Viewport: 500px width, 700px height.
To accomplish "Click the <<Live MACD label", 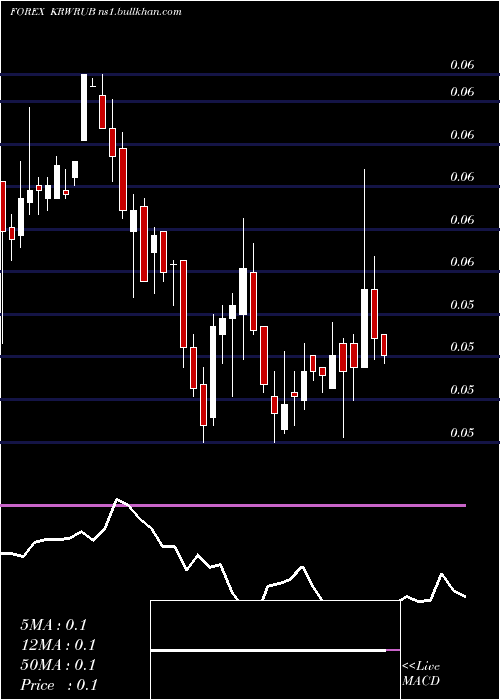I will 421,673.
